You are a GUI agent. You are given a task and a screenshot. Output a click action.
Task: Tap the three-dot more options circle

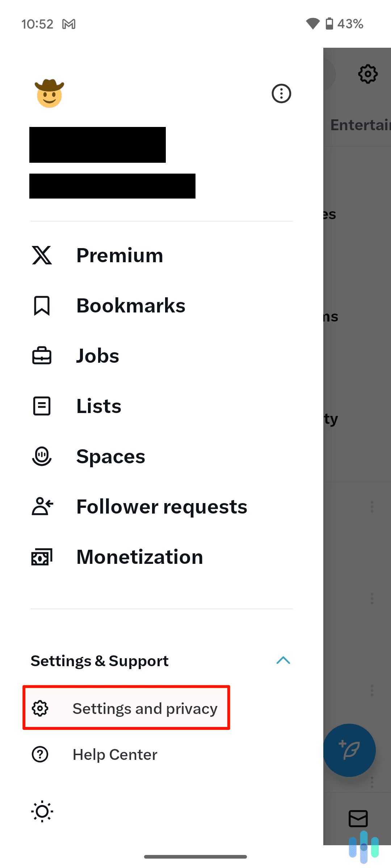click(281, 93)
